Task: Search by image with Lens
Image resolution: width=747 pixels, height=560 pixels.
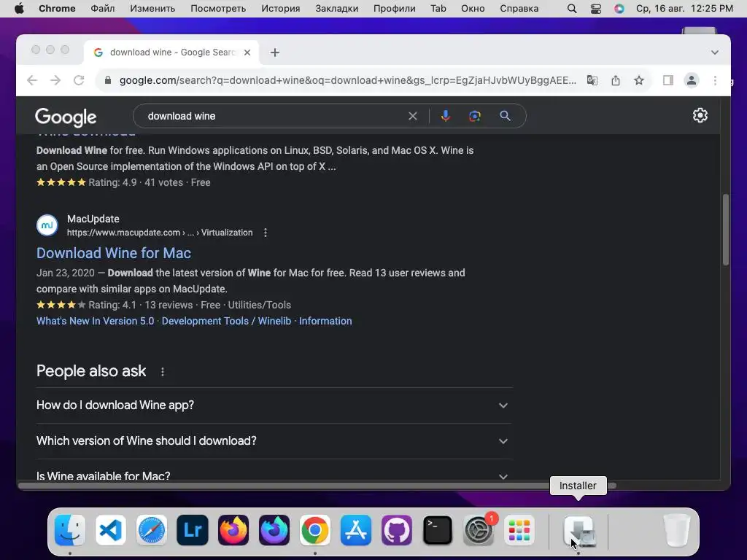Action: [474, 116]
